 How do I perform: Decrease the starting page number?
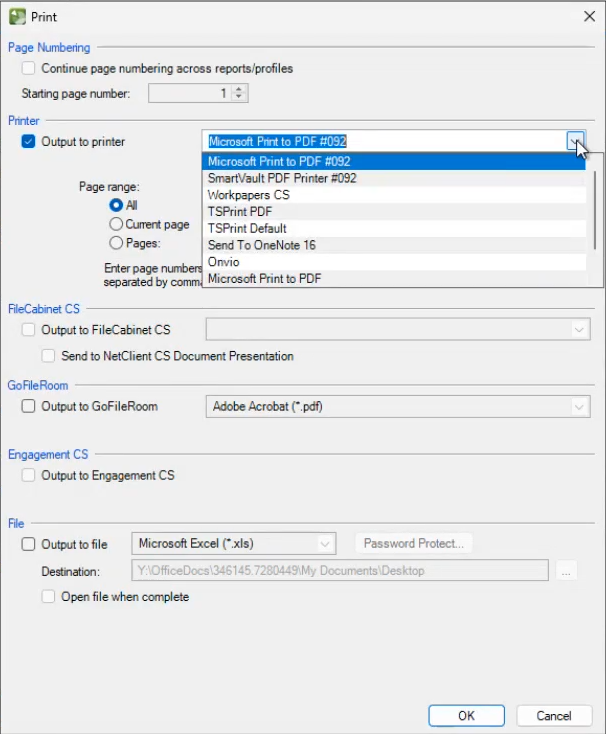[239, 97]
